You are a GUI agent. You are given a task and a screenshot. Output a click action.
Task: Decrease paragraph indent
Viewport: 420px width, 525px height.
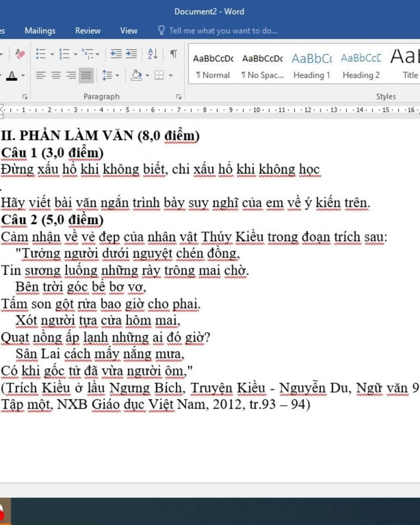click(116, 54)
